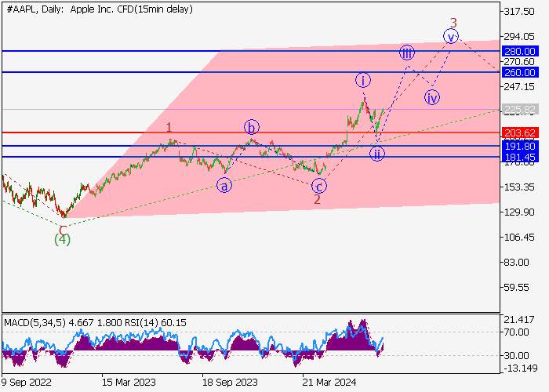Click the 106.45 axis value
The height and width of the screenshot is (392, 549).
point(519,238)
